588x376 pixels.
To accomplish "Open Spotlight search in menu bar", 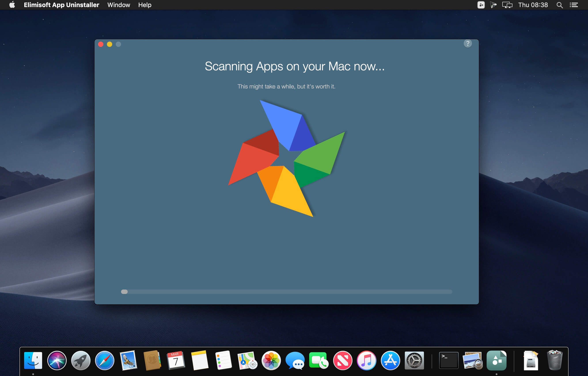I will pos(560,5).
